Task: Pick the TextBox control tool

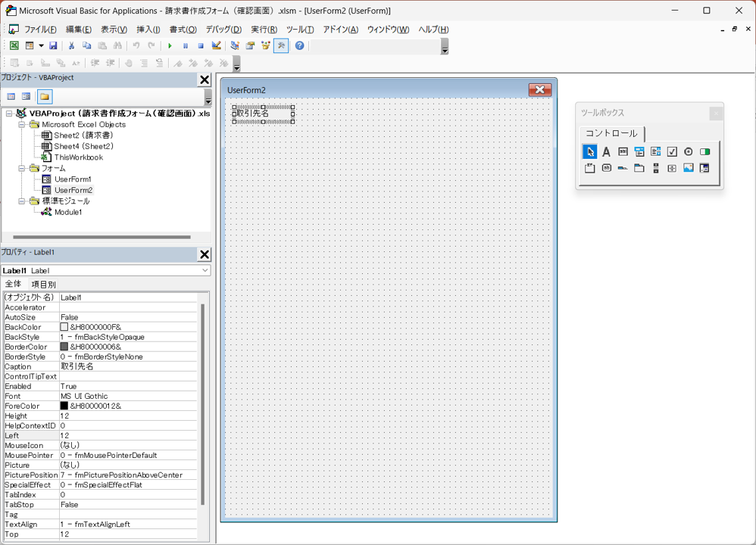Action: pyautogui.click(x=623, y=151)
